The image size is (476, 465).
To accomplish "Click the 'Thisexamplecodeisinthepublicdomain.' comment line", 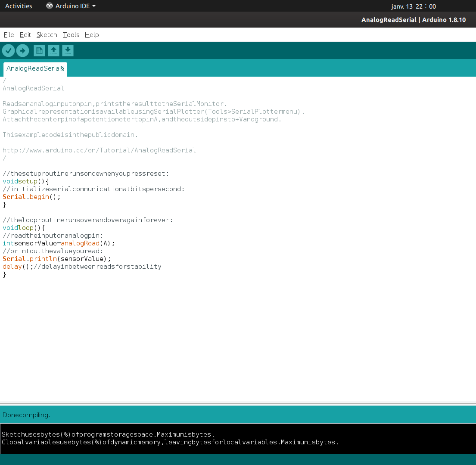I will click(x=70, y=135).
